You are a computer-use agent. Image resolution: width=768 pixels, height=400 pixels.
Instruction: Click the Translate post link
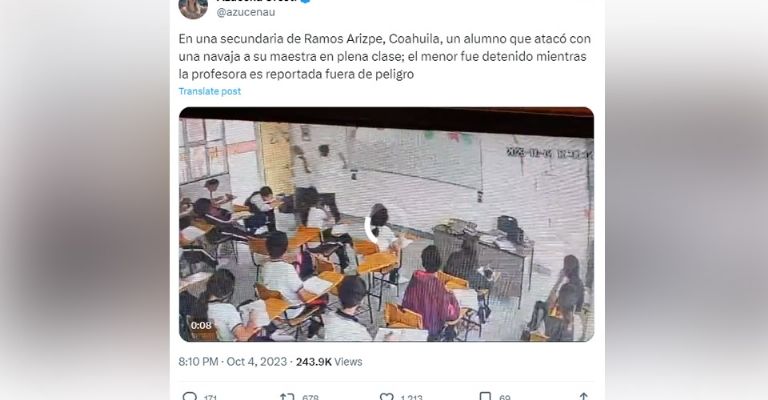point(210,91)
